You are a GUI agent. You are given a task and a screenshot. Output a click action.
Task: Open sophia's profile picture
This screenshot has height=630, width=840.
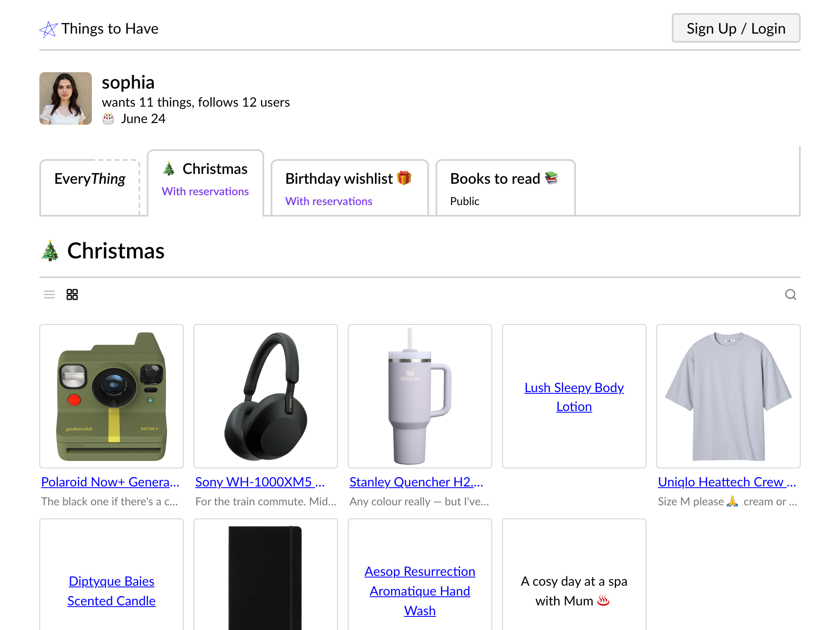[x=66, y=98]
